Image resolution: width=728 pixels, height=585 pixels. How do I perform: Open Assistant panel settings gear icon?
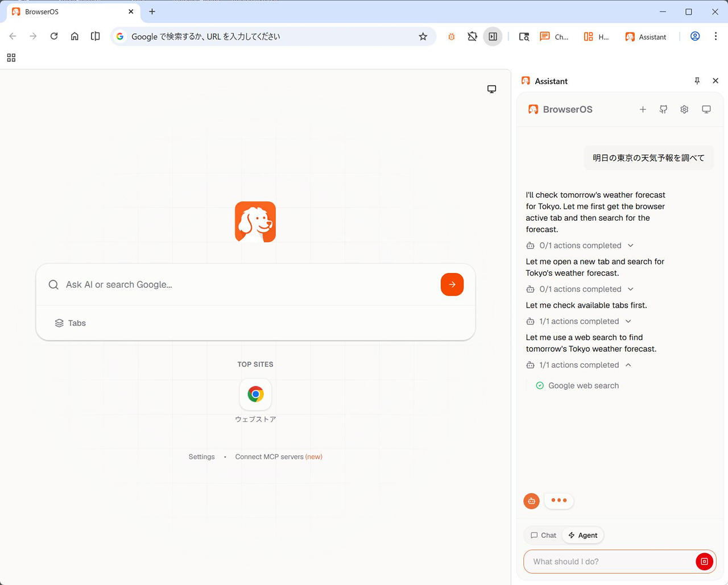[x=684, y=109]
